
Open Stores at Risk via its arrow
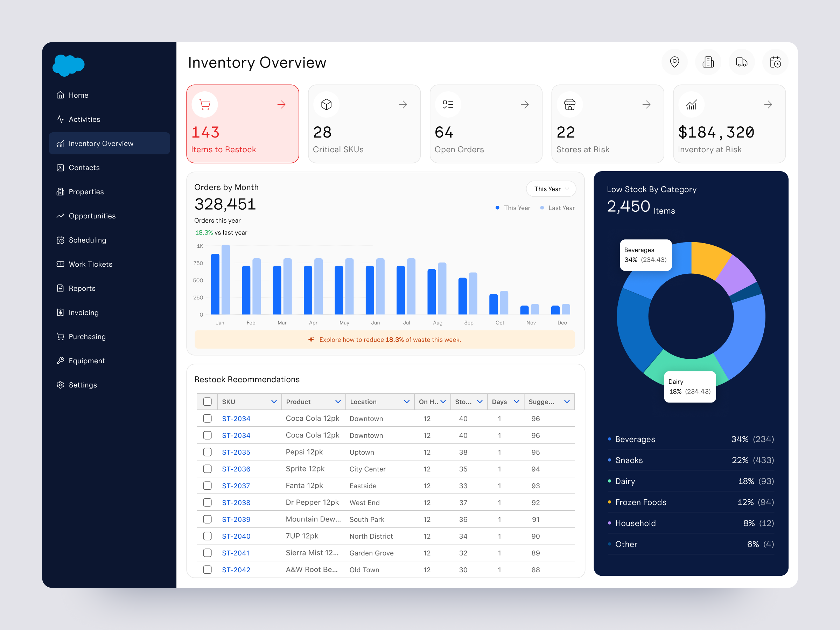pos(646,104)
